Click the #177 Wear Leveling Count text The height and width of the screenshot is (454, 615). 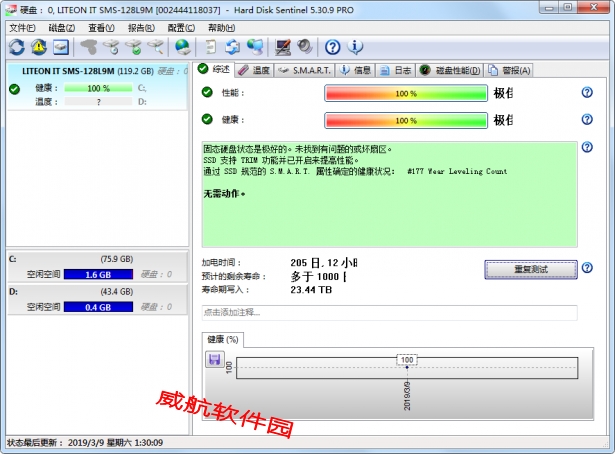457,171
